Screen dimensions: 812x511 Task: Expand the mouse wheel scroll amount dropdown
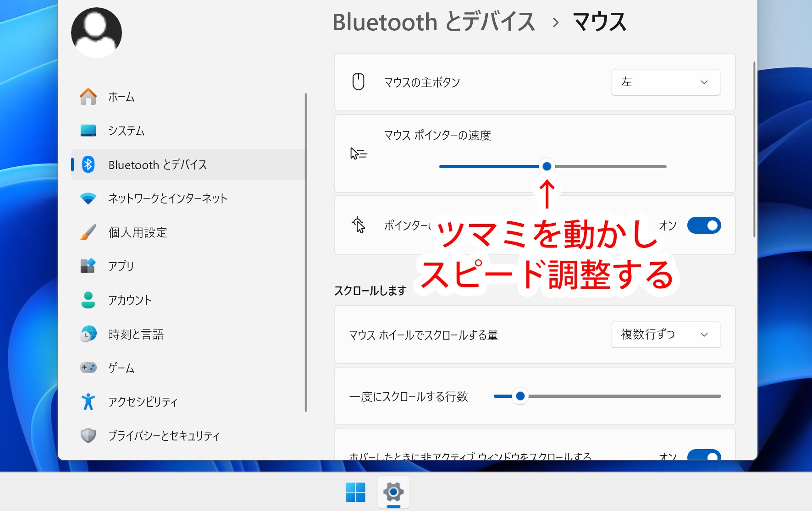pos(665,335)
